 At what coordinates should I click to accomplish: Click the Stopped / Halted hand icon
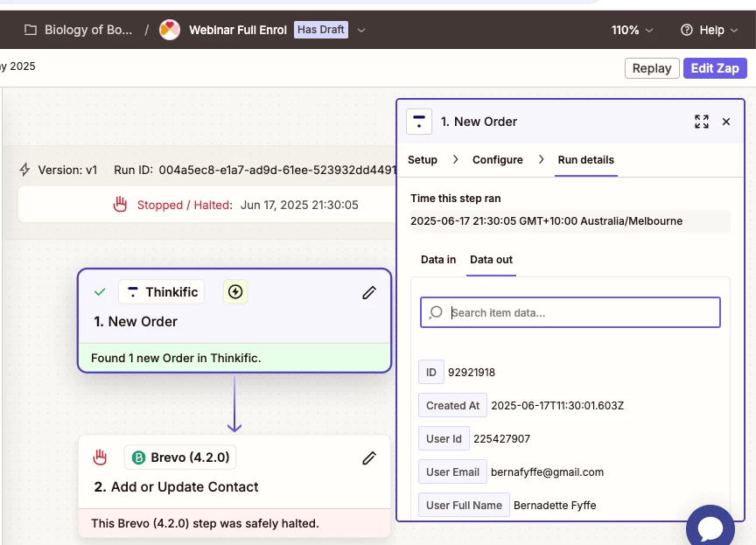click(x=120, y=205)
